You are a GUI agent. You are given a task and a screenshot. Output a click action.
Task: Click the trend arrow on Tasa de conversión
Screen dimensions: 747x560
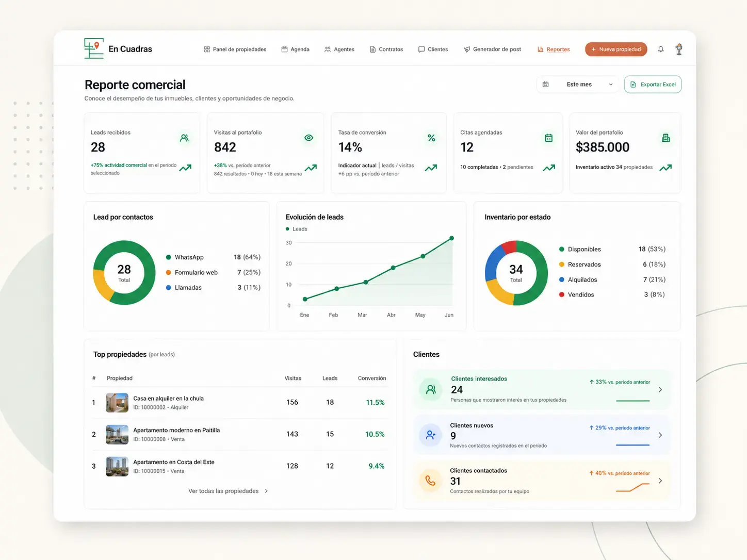pos(431,168)
